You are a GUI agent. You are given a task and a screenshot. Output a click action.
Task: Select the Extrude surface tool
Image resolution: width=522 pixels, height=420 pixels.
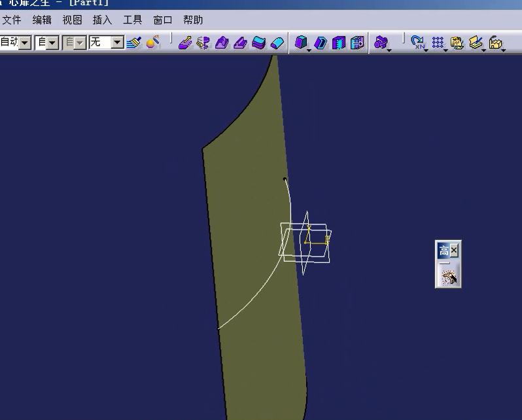coord(185,43)
